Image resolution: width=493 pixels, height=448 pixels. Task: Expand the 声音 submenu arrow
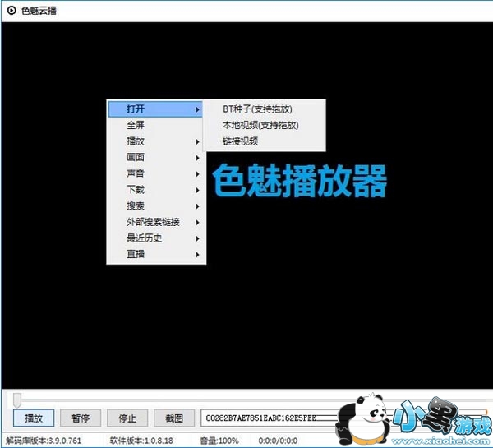[197, 174]
